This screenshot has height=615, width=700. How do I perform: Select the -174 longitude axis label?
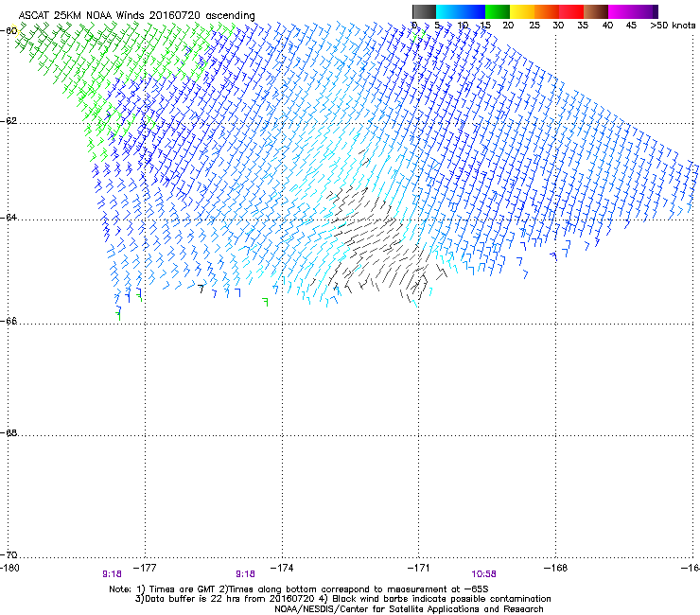coord(282,568)
